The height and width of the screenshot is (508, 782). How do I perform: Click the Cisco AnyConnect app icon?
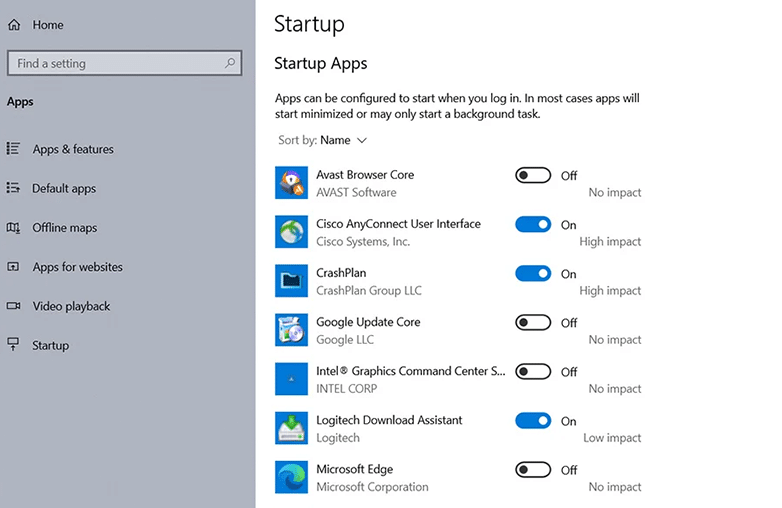(x=291, y=232)
